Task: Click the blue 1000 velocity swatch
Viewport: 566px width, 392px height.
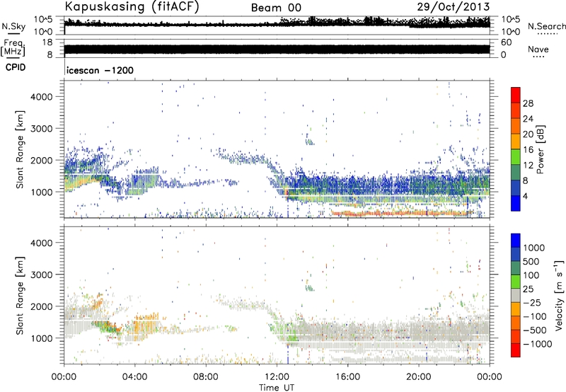Action: pos(516,241)
